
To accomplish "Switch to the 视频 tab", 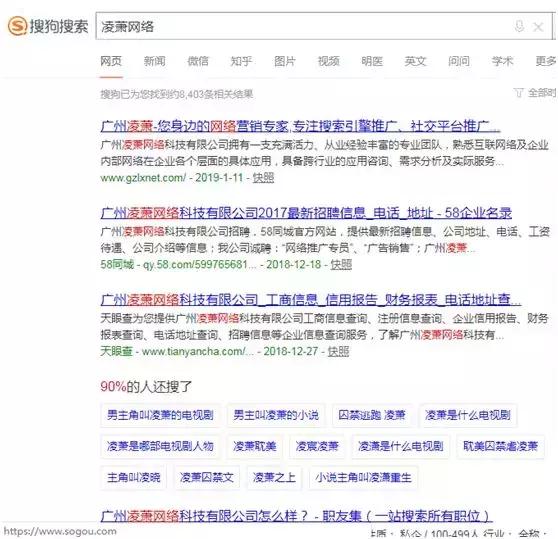I will coord(328,61).
